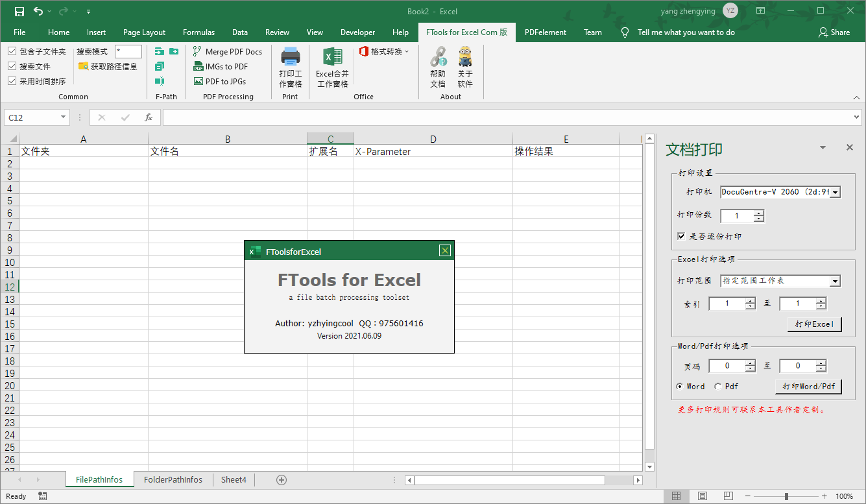Click the F-Path new folder plus icon

click(x=174, y=51)
